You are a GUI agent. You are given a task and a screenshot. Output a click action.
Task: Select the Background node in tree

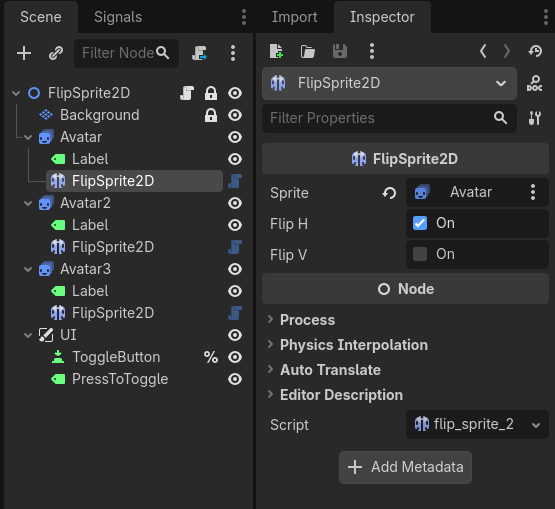coord(100,115)
